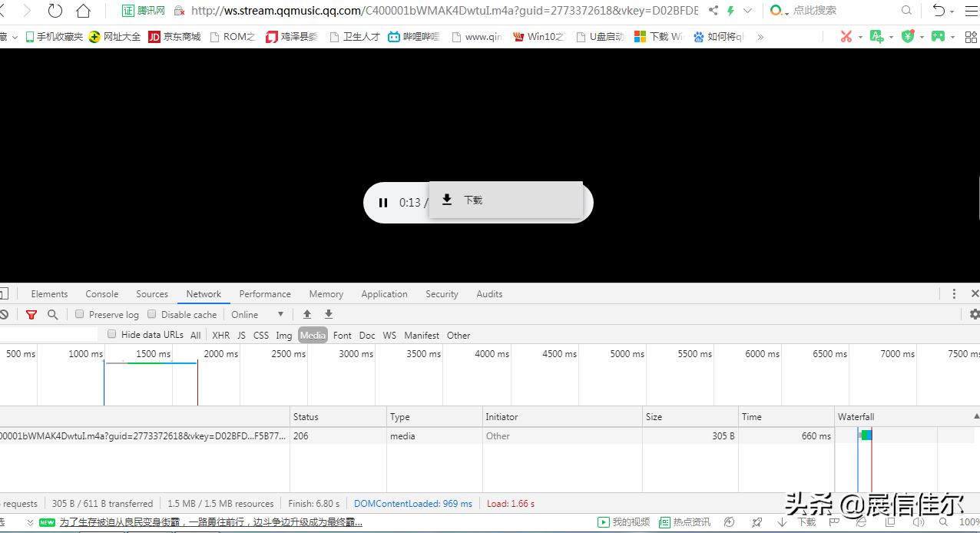Open the screenshot scissors tool
Screen dimensions: 980x533
coord(846,36)
